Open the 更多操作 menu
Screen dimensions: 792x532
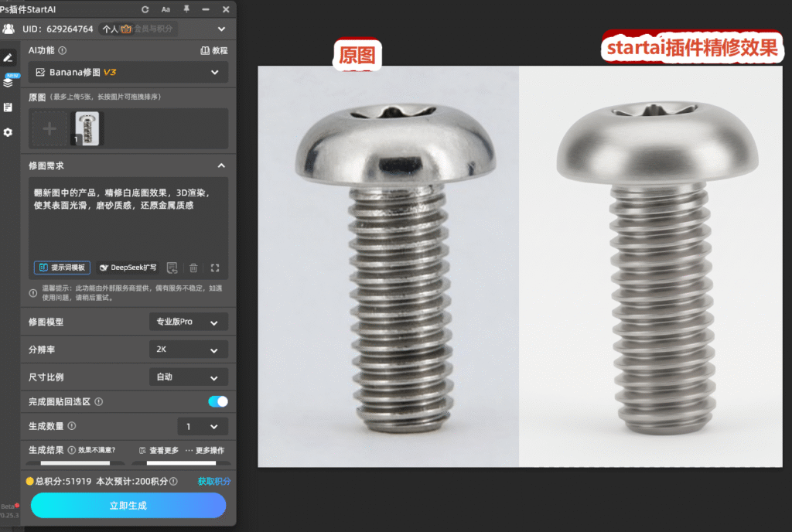click(x=204, y=450)
